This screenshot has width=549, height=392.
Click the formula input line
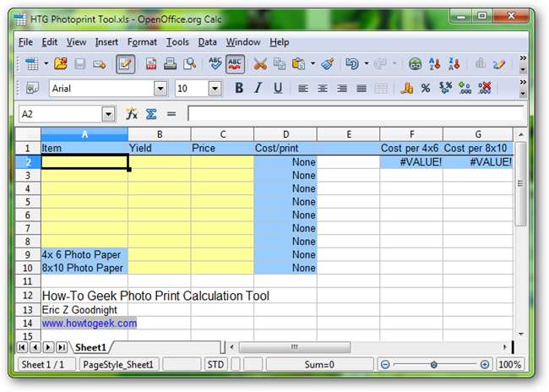[355, 114]
